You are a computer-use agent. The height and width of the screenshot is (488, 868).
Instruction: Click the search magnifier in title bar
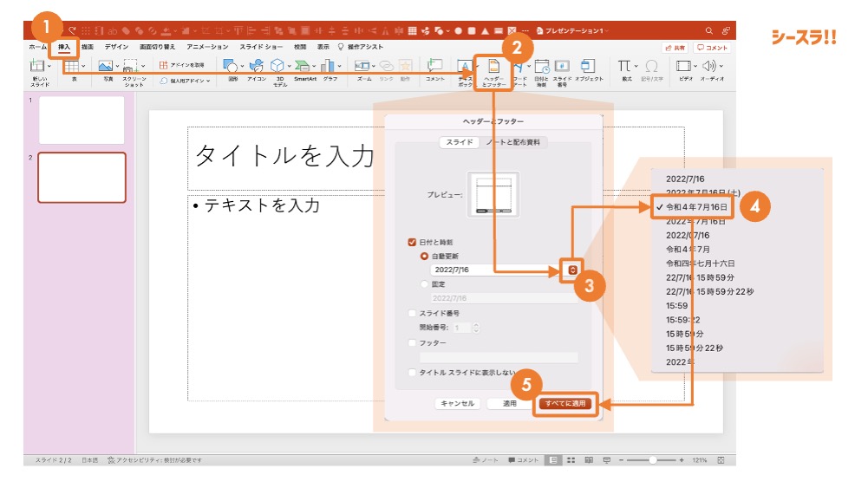coord(708,31)
